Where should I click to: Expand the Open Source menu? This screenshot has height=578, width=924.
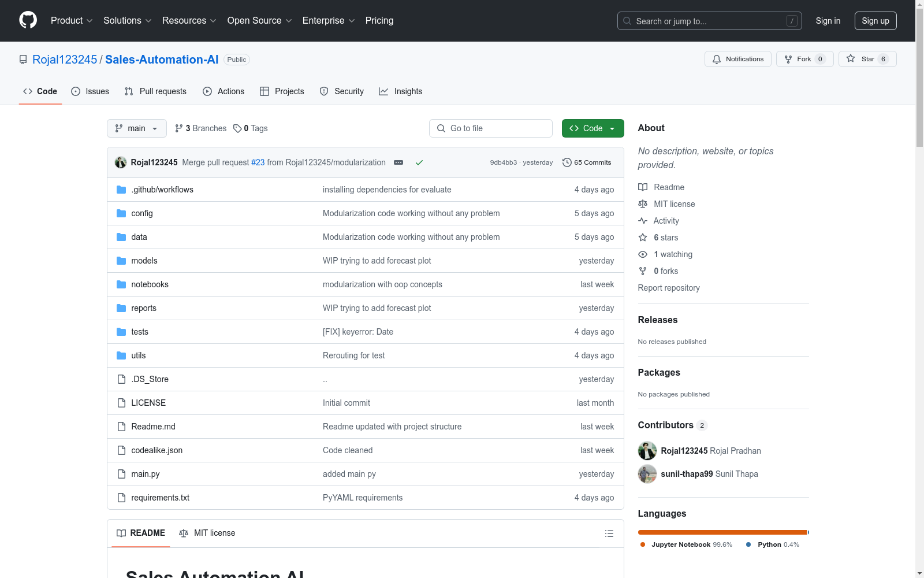[x=260, y=20]
